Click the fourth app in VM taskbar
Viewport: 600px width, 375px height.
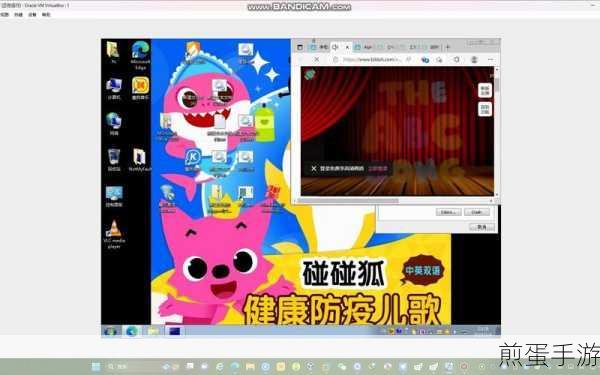point(174,331)
